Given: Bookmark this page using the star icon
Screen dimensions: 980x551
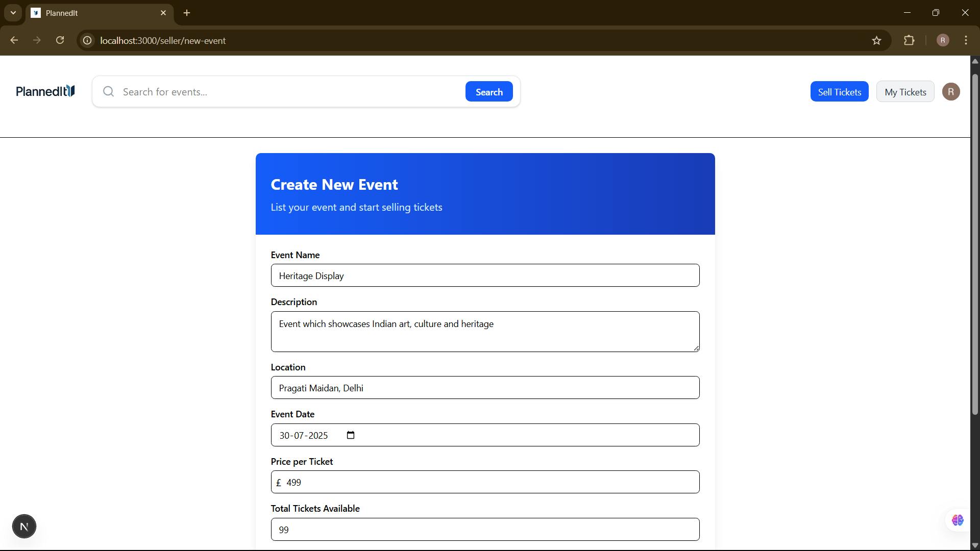Looking at the screenshot, I should point(877,40).
